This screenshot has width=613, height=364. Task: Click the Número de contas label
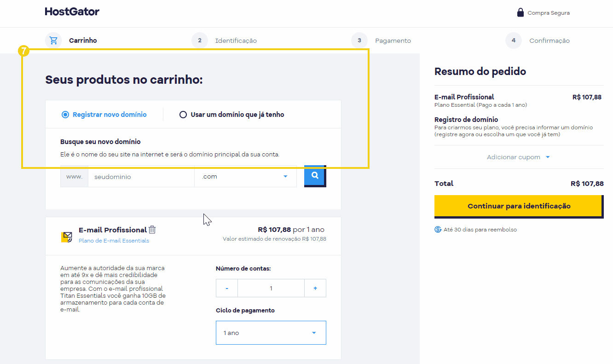tap(243, 268)
